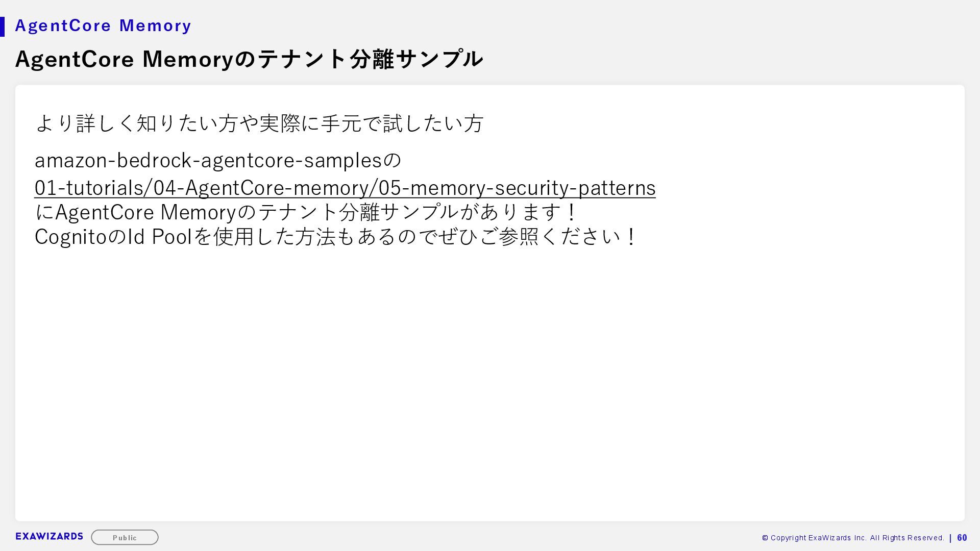
Task: Click the Public label badge
Action: (x=125, y=537)
